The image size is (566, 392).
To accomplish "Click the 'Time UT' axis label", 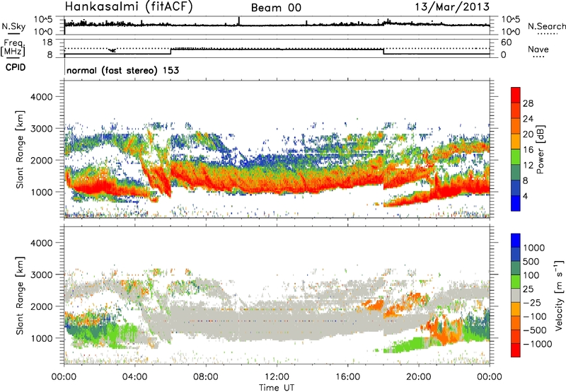I will pos(277,388).
